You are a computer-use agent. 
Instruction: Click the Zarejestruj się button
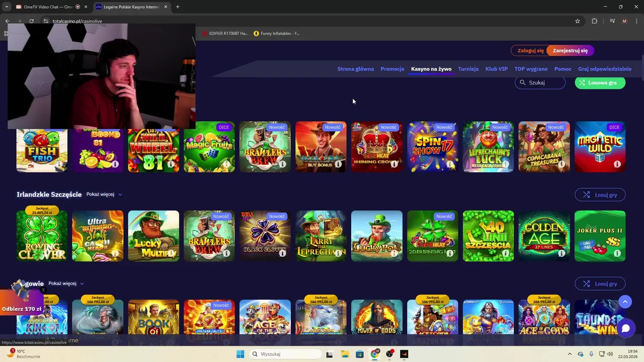point(570,50)
